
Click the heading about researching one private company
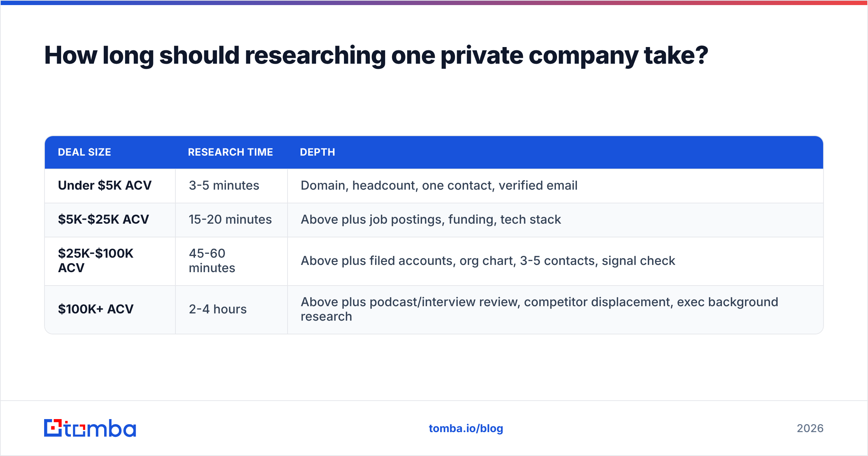click(x=376, y=56)
